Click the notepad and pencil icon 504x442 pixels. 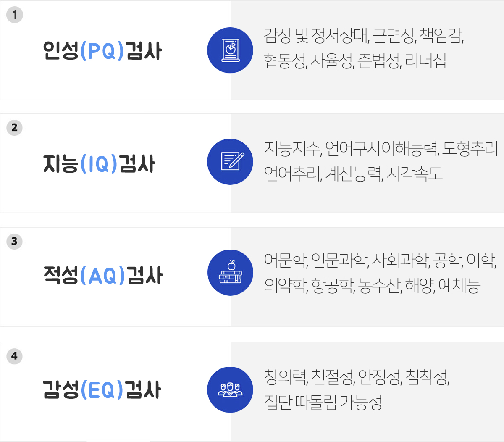[230, 162]
